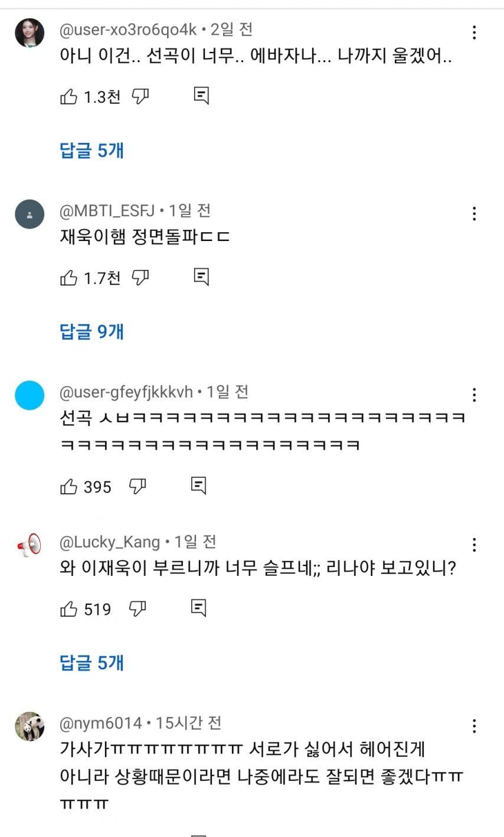Open more options for @user-xo3ro6qo4k comment
Image resolution: width=504 pixels, height=837 pixels.
tap(474, 32)
